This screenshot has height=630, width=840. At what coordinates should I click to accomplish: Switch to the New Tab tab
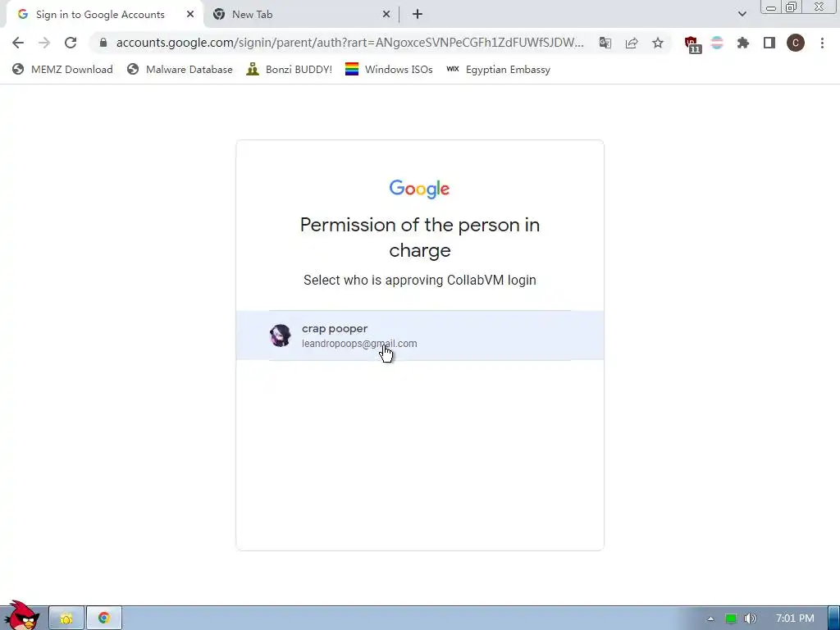click(301, 15)
